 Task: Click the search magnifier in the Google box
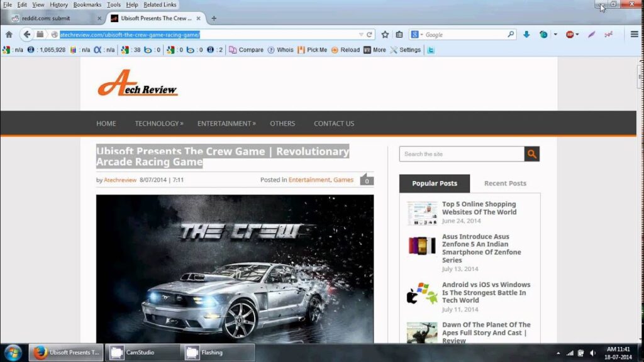pos(511,35)
